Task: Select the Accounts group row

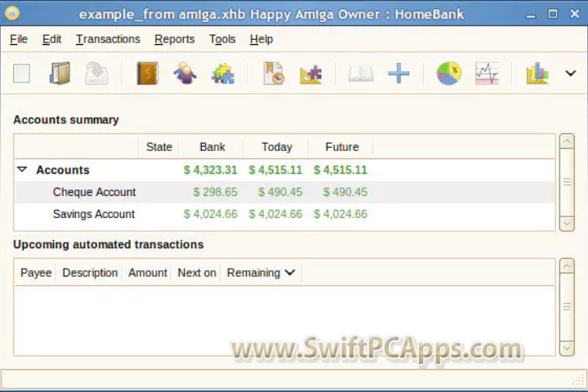Action: point(284,170)
